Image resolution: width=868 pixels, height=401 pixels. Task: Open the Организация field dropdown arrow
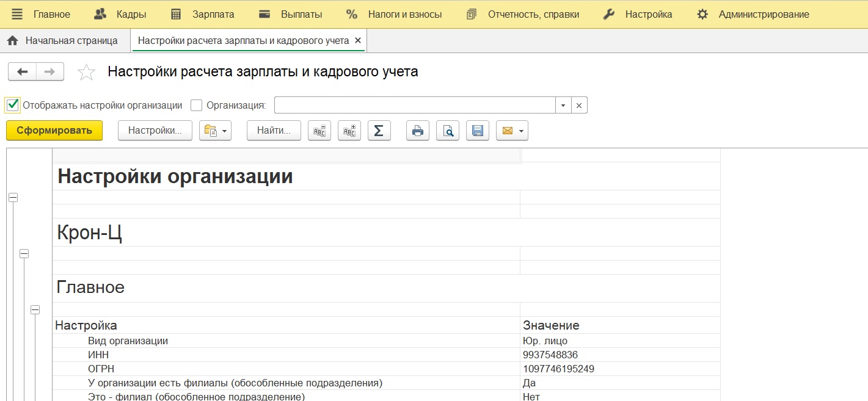pos(563,105)
